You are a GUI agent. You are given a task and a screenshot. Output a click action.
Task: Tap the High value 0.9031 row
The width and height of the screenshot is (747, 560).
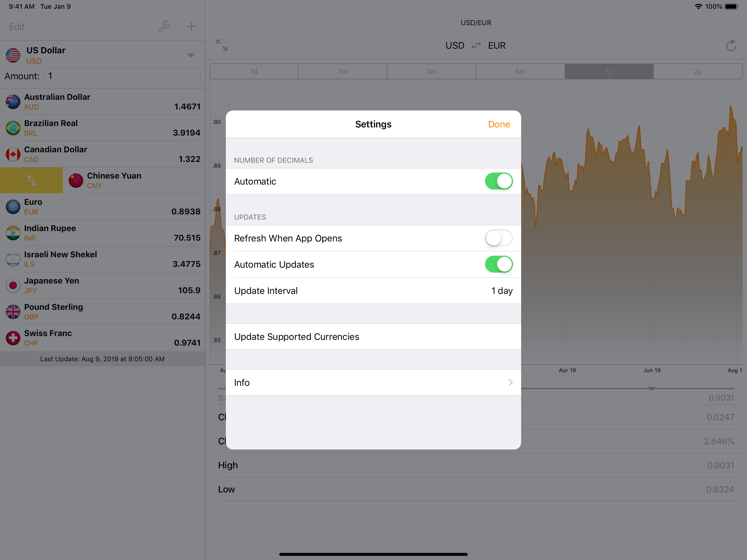[x=480, y=465]
